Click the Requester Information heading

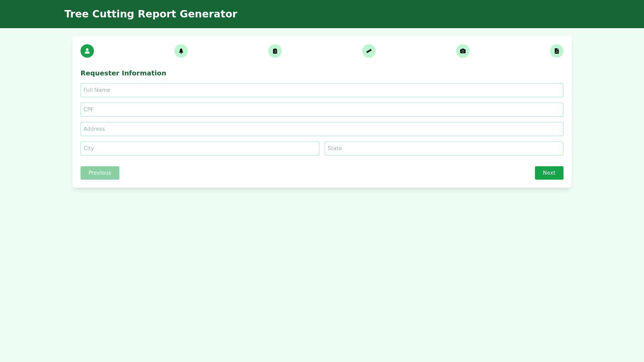pyautogui.click(x=123, y=73)
